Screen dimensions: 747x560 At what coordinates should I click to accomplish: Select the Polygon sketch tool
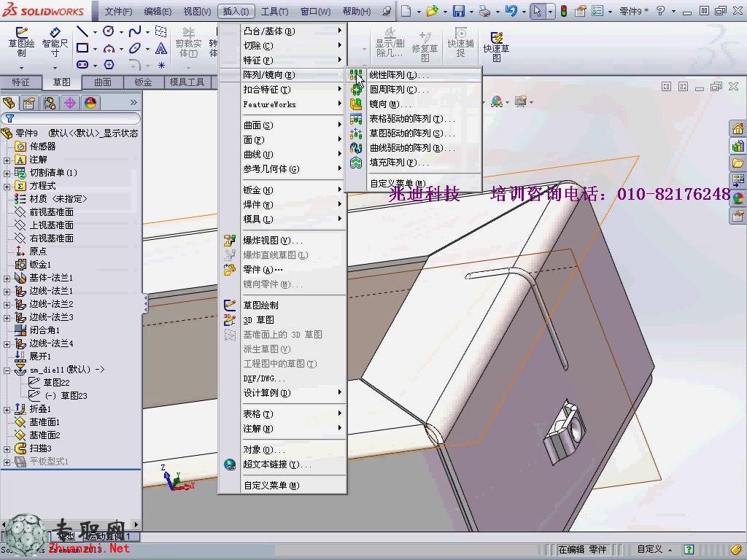tap(109, 64)
